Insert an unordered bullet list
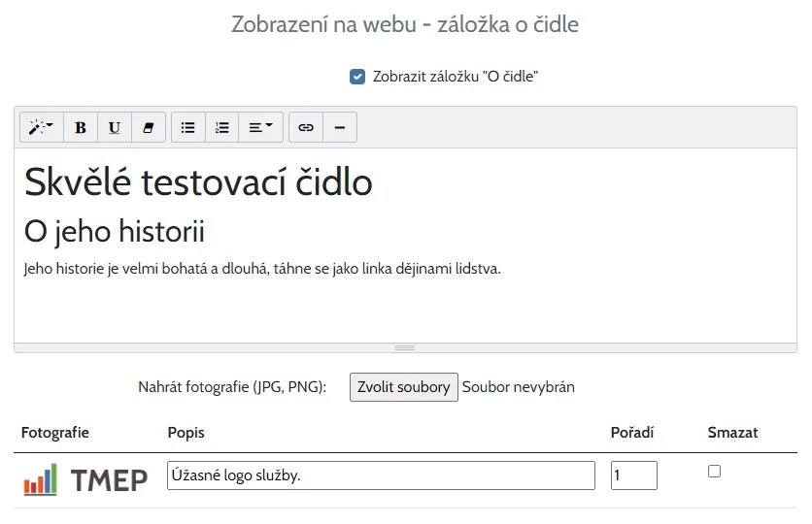Image resolution: width=812 pixels, height=524 pixels. tap(188, 127)
